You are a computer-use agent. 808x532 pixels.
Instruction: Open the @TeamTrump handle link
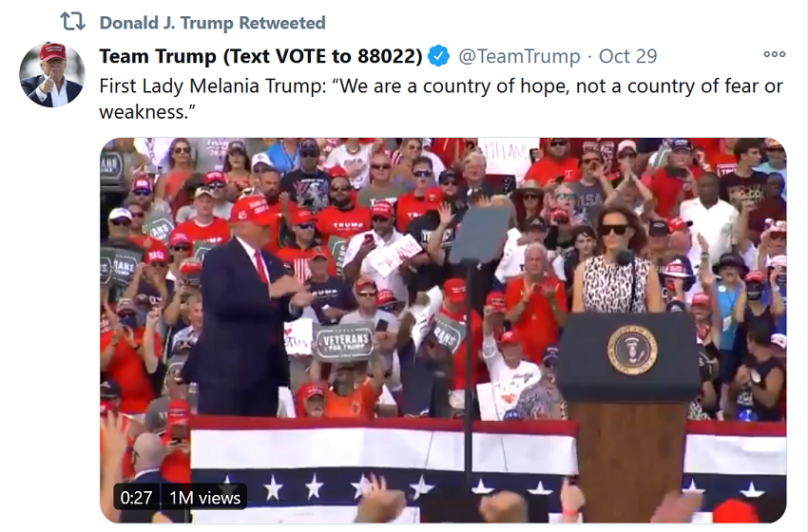coord(519,56)
